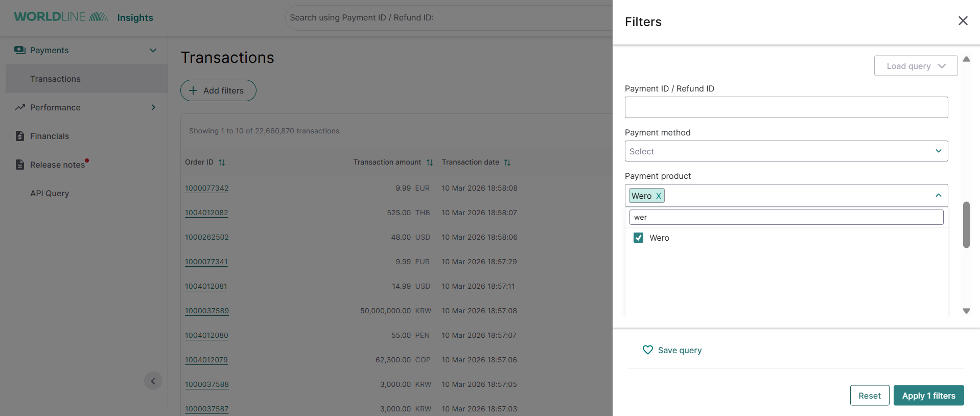Click the Add filters button

pyautogui.click(x=218, y=90)
